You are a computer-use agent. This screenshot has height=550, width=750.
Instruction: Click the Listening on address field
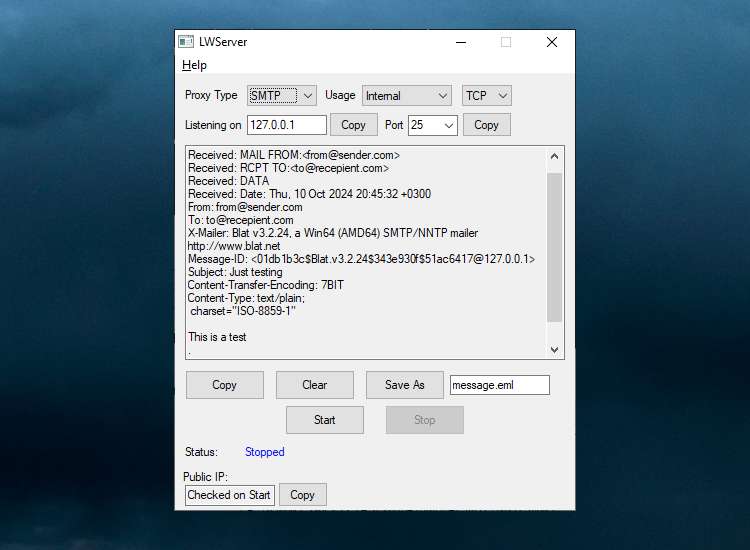[287, 125]
